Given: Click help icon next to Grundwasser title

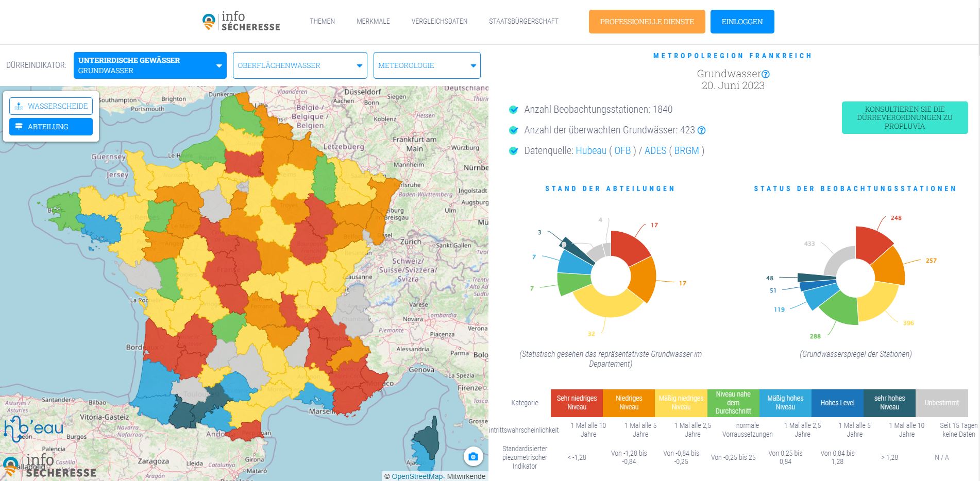Looking at the screenshot, I should pos(766,74).
